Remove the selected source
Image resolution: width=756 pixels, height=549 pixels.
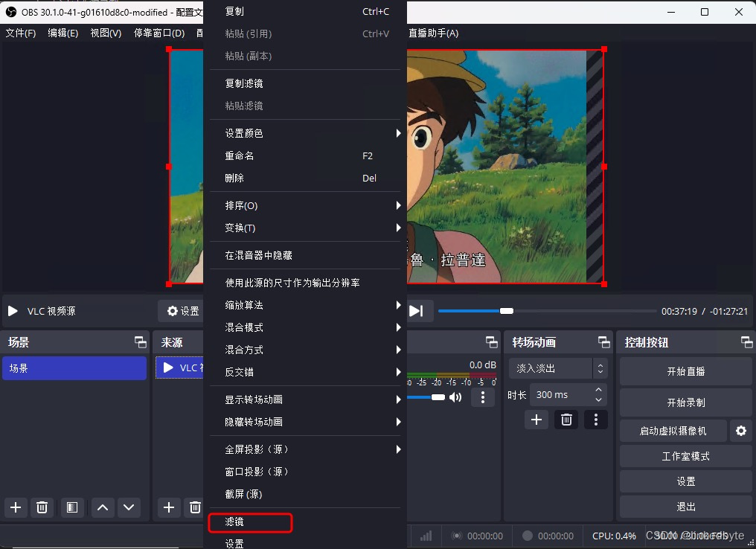click(x=195, y=507)
